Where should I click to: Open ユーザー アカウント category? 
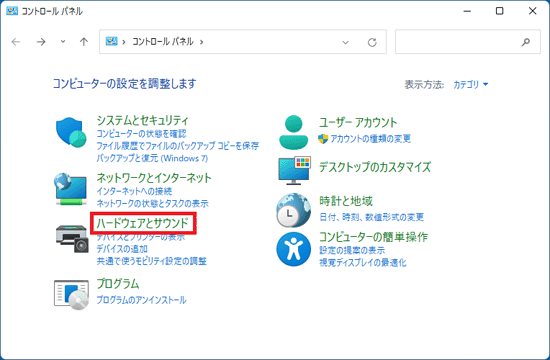point(358,122)
